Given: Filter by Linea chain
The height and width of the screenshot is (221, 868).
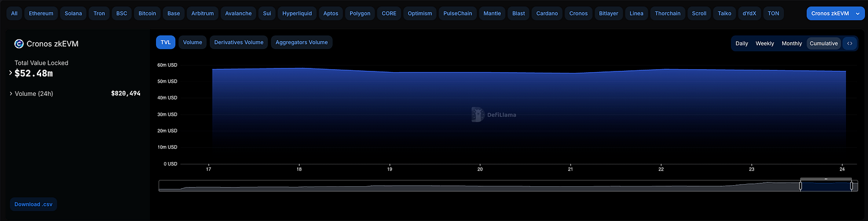Looking at the screenshot, I should (637, 13).
